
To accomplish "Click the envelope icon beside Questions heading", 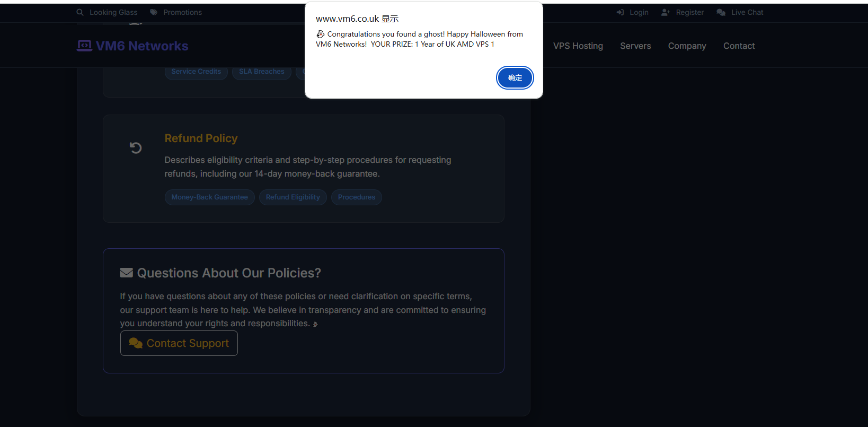I will (x=126, y=273).
